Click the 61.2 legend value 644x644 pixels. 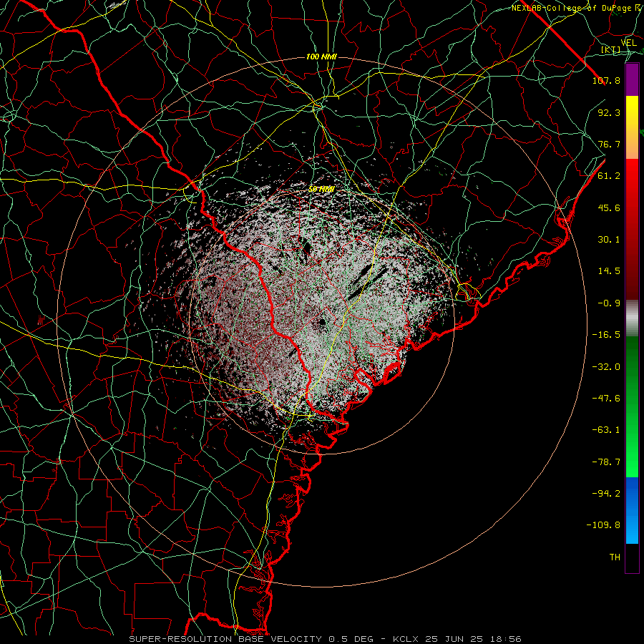609,176
